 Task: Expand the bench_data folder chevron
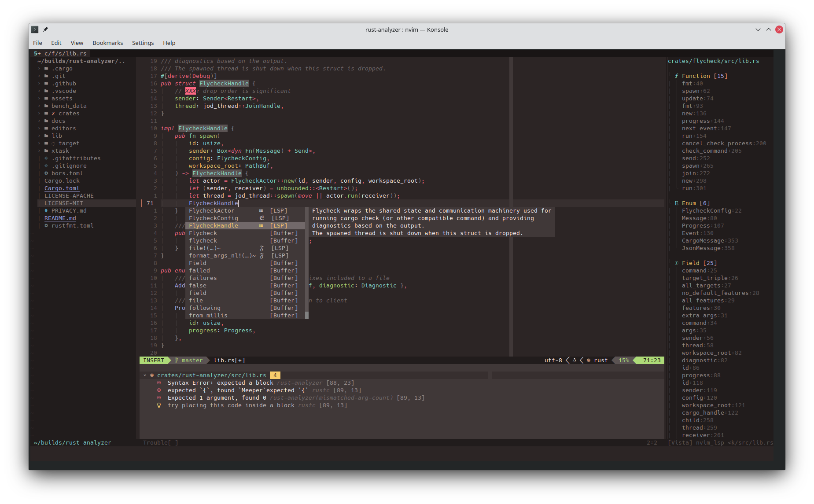click(39, 106)
